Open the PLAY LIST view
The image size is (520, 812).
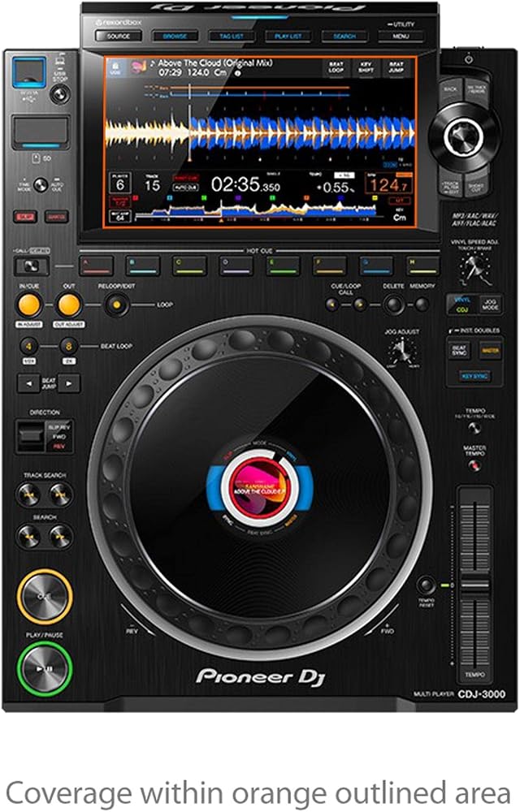pyautogui.click(x=288, y=37)
